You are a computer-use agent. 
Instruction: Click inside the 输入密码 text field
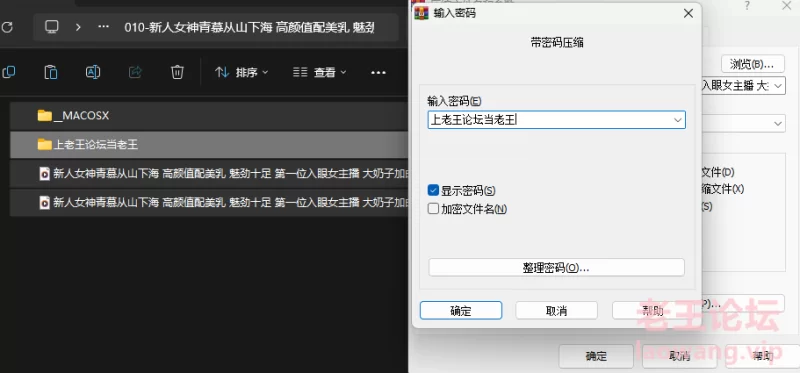click(549, 120)
